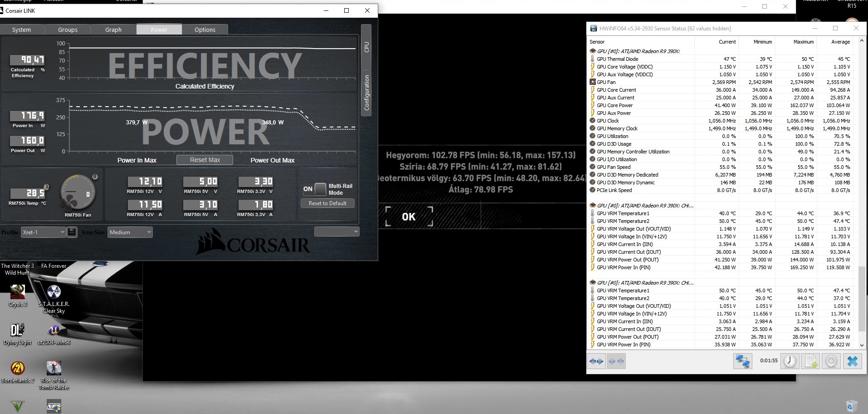The image size is (868, 414).
Task: Open HWiNFO sensor settings gear
Action: click(x=831, y=361)
